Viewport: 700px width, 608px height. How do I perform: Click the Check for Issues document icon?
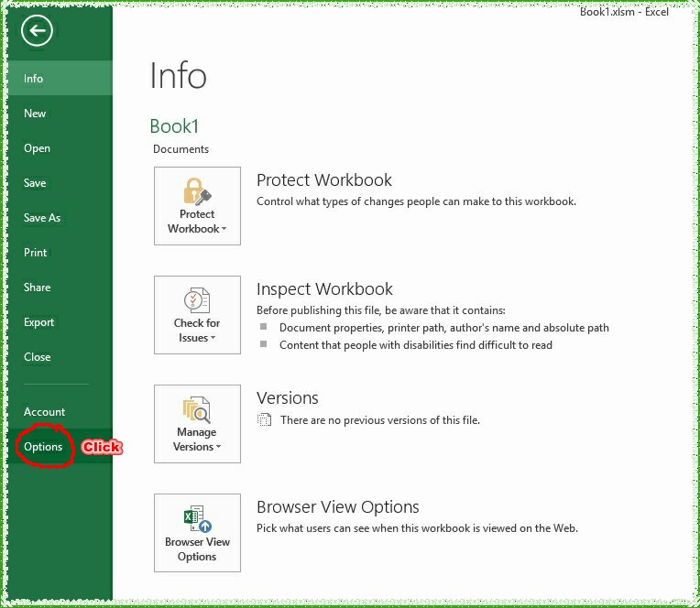coord(197,299)
